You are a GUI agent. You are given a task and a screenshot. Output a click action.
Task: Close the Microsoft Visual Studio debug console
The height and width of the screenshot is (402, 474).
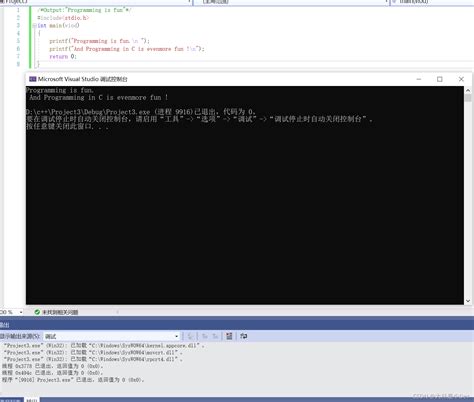tap(461, 79)
